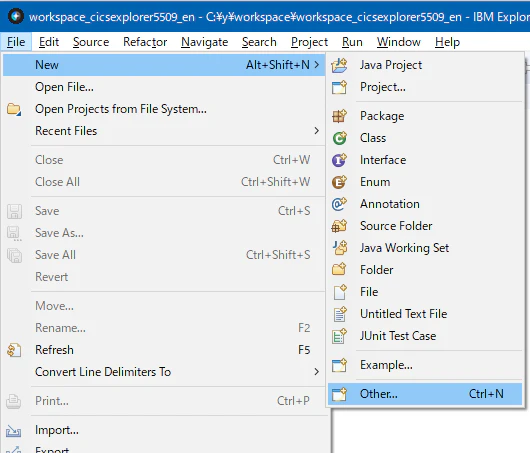The width and height of the screenshot is (530, 453).
Task: Expand the New submenu arrow
Action: 316,65
